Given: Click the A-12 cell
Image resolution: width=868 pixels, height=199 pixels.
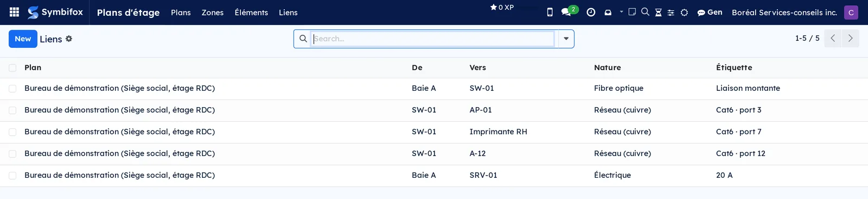Looking at the screenshot, I should pos(477,153).
